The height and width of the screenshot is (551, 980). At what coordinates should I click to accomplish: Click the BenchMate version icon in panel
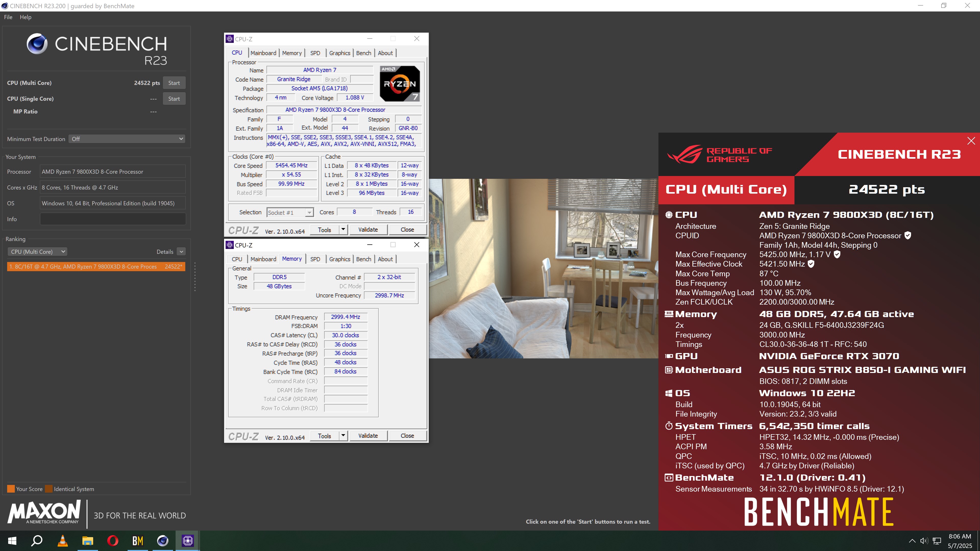669,478
